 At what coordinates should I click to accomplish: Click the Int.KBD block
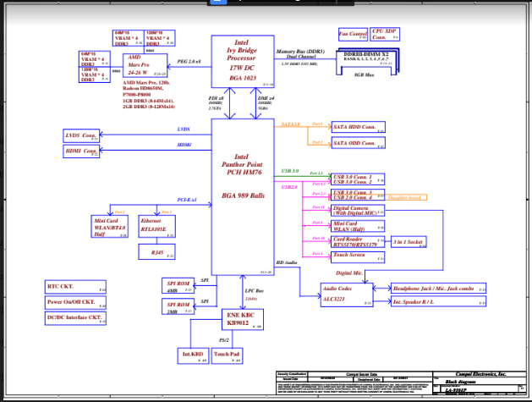(x=193, y=355)
